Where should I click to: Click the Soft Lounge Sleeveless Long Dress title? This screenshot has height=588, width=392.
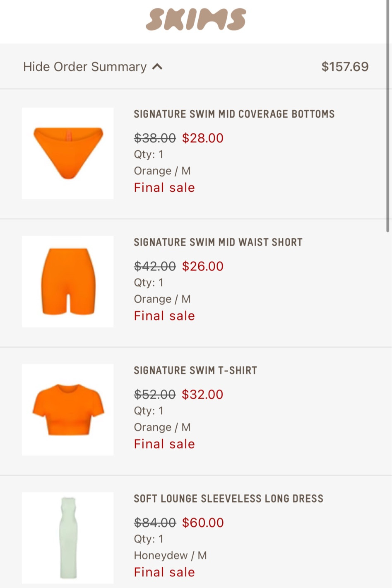[229, 499]
